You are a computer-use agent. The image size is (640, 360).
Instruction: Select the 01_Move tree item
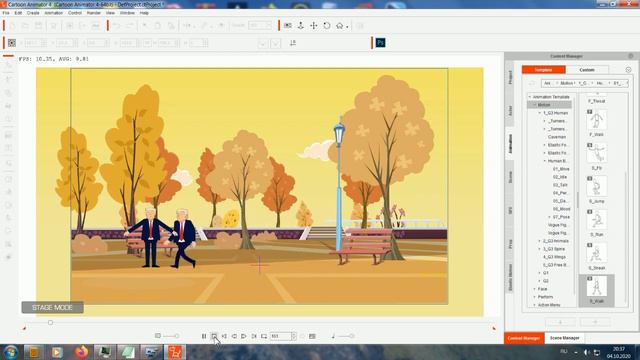click(x=561, y=169)
